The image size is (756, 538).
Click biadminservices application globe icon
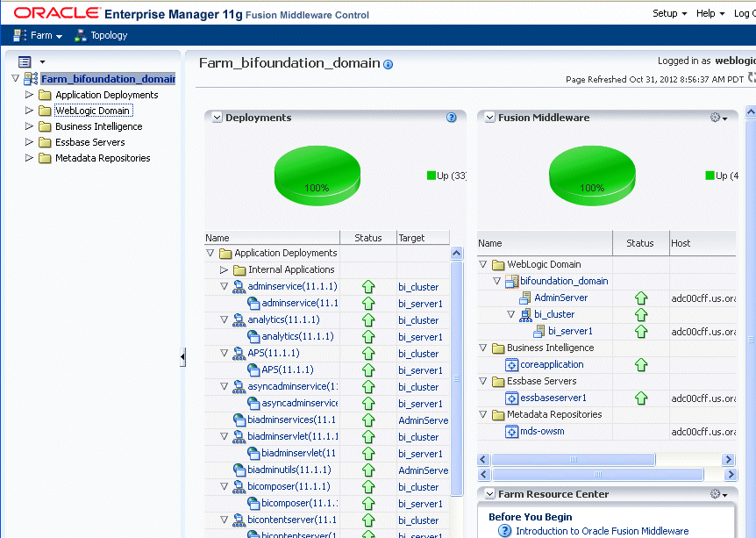click(x=239, y=420)
